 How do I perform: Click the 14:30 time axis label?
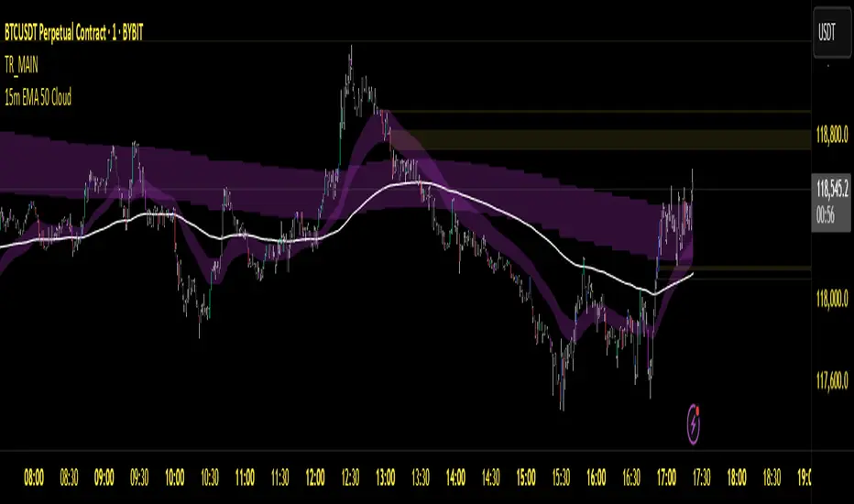pyautogui.click(x=491, y=477)
